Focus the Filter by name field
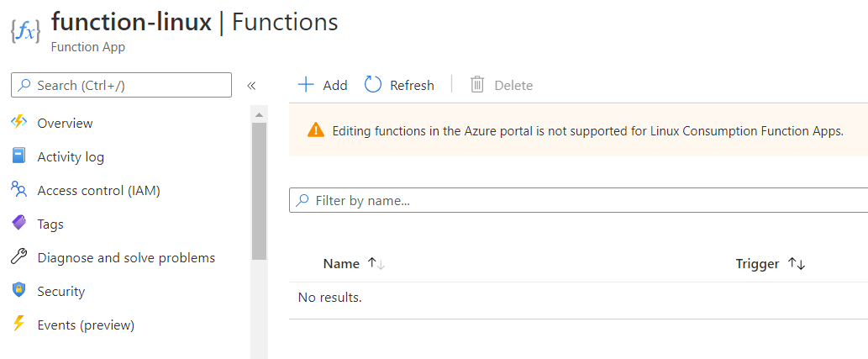This screenshot has height=359, width=868. coord(580,201)
